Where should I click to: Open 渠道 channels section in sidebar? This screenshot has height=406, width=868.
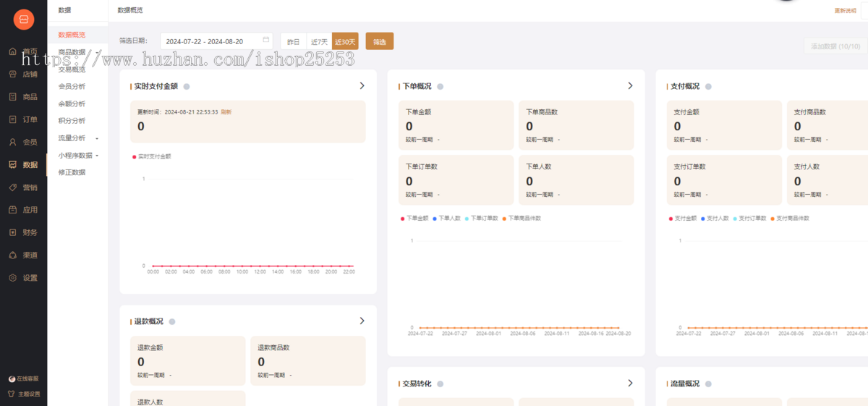pyautogui.click(x=23, y=255)
